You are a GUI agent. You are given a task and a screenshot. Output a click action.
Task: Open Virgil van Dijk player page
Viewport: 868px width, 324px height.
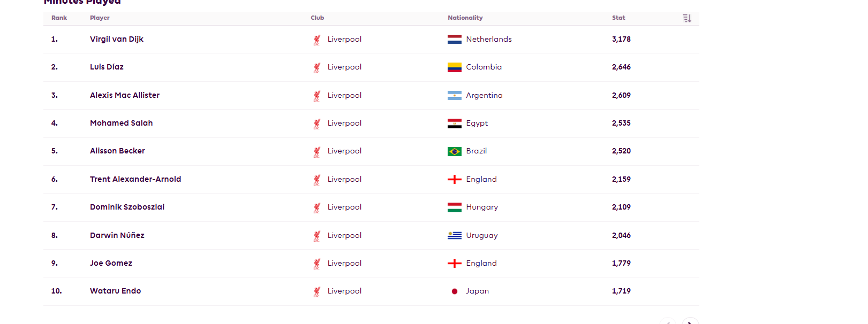pos(117,39)
